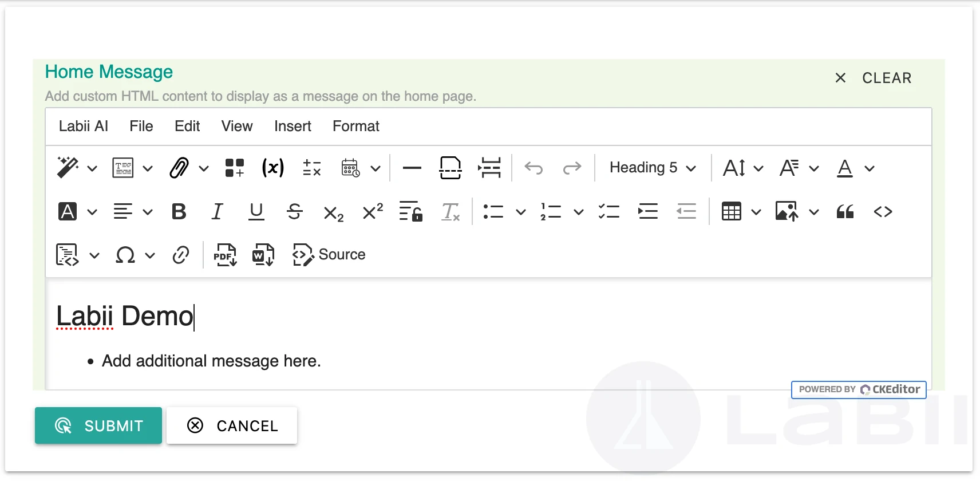Insert a horizontal line
Screen dimensions: 980x481
click(412, 168)
